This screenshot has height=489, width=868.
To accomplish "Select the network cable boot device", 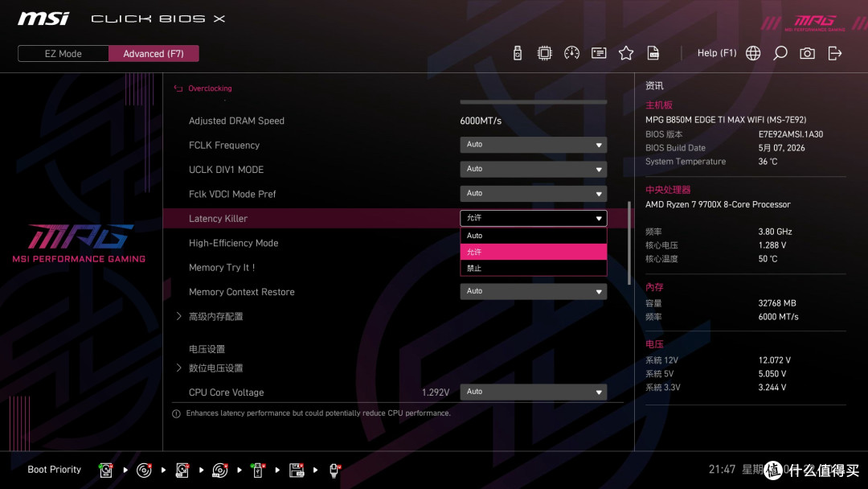I will click(x=334, y=471).
